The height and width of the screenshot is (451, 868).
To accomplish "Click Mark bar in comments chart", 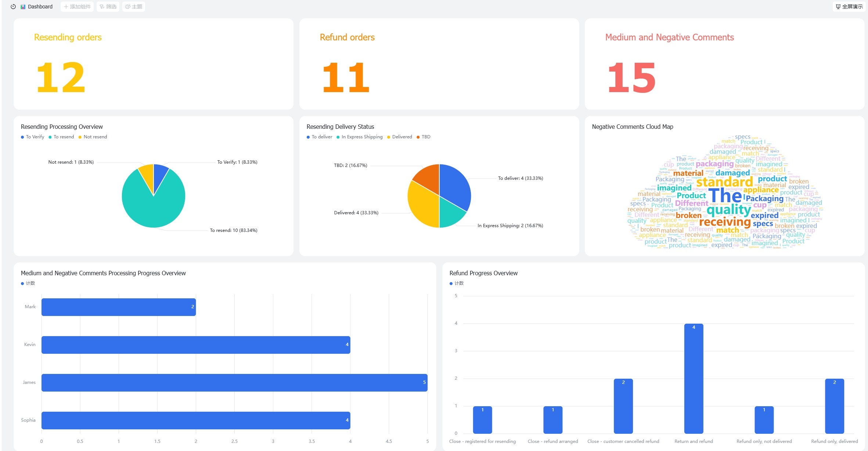I will [118, 307].
